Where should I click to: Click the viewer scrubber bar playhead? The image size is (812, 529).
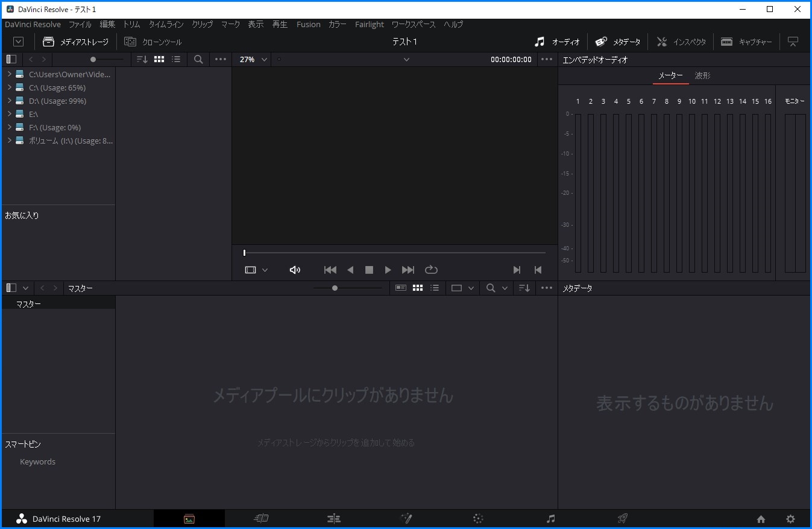pos(244,253)
